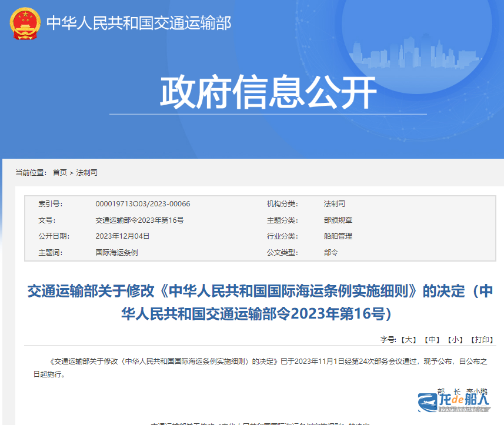
Task: Print the page using 打印
Action: [x=480, y=340]
